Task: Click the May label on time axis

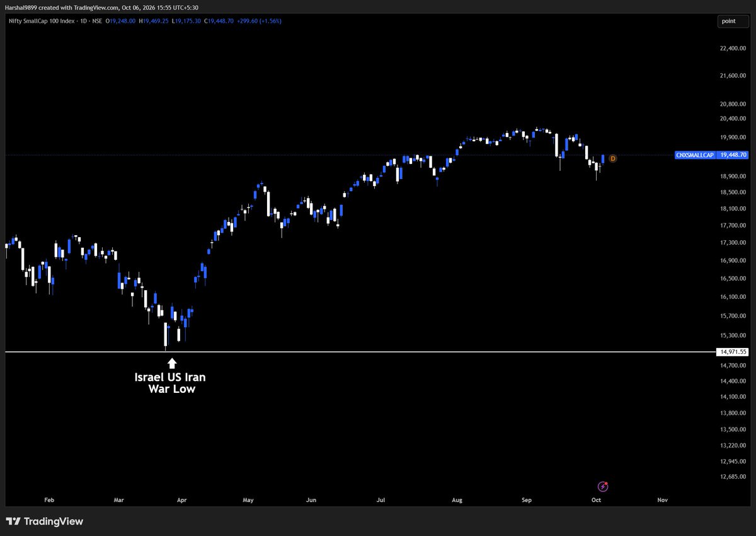Action: [x=248, y=499]
